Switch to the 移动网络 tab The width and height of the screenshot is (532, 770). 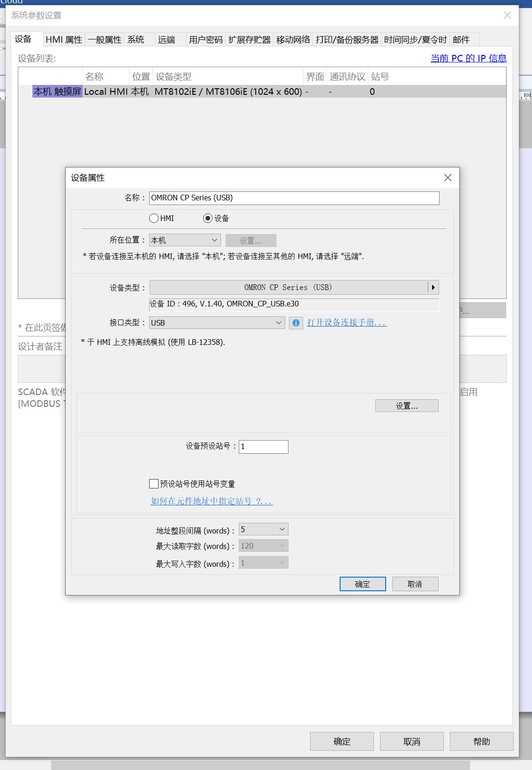tap(293, 40)
